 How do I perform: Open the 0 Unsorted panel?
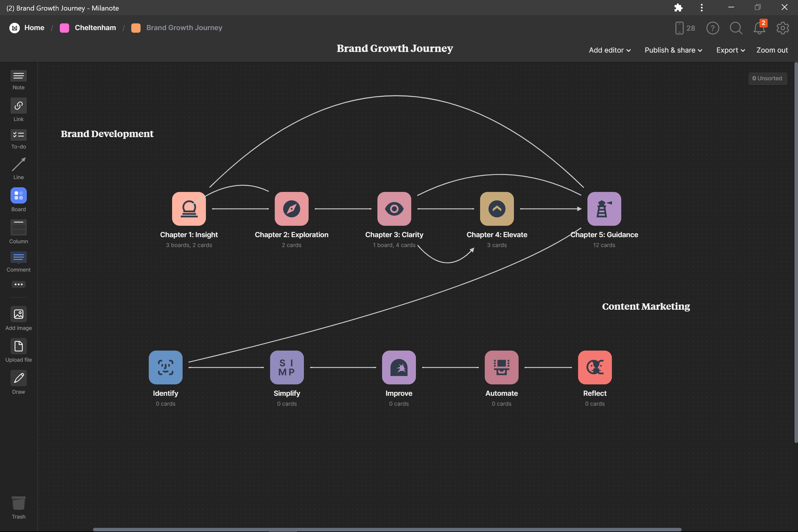point(767,79)
